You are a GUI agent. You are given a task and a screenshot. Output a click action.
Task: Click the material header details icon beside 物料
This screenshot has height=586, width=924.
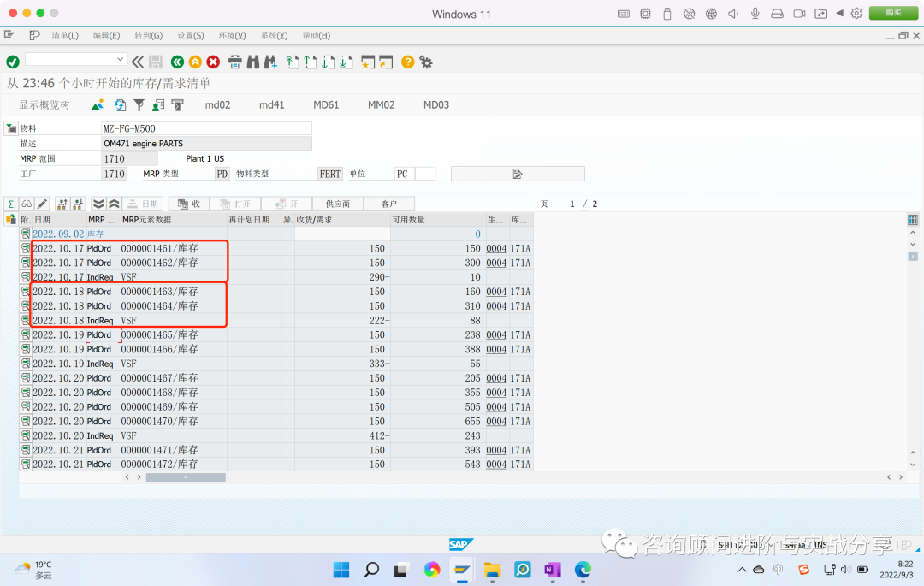coord(11,128)
